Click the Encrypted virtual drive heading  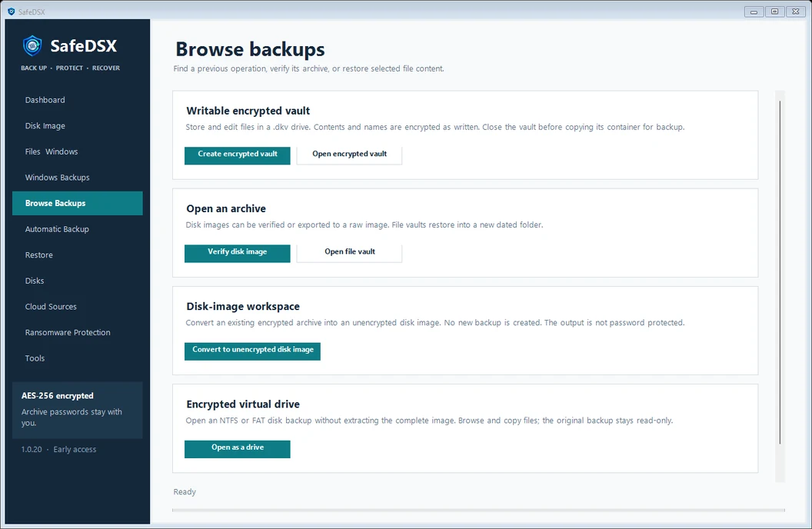click(x=243, y=404)
